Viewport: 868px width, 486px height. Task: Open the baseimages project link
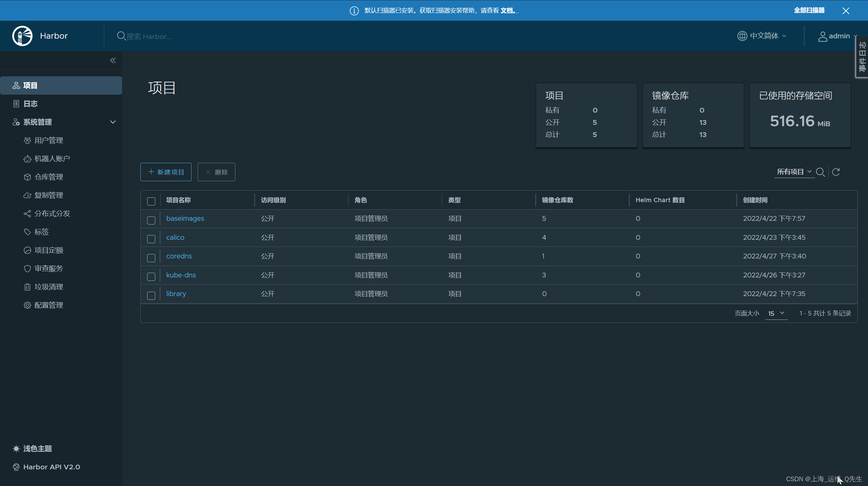pyautogui.click(x=185, y=218)
